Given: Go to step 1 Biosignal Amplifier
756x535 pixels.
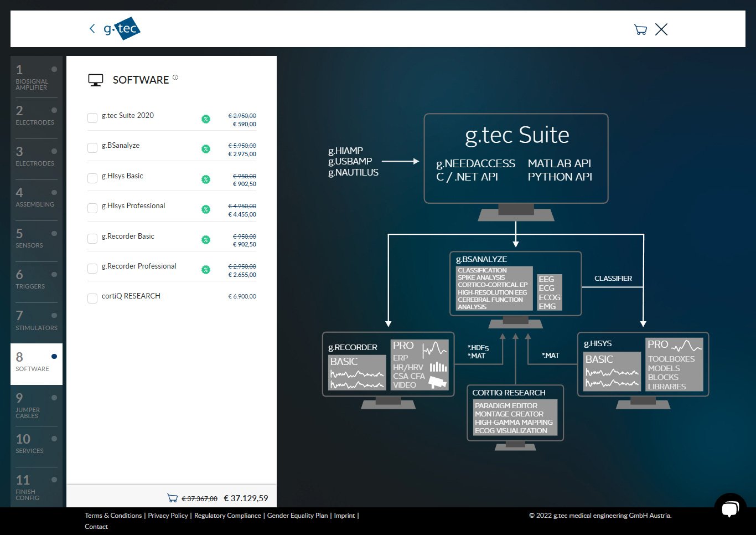Looking at the screenshot, I should click(36, 77).
